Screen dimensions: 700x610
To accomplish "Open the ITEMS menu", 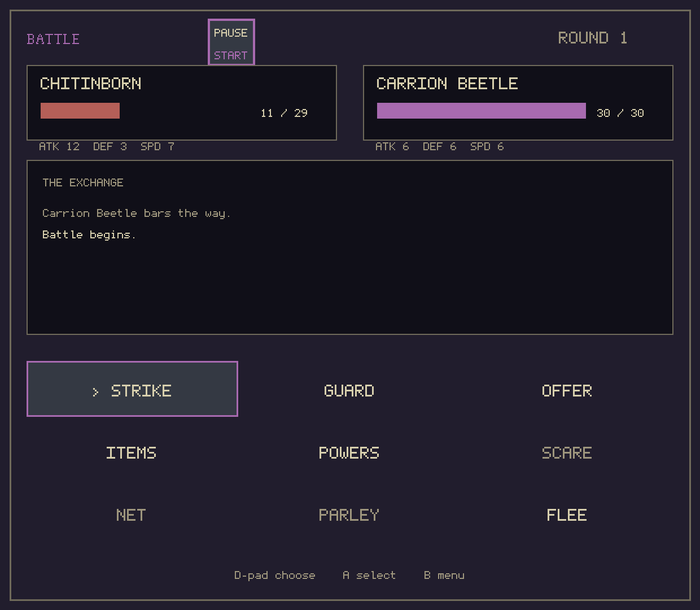I will tap(131, 453).
